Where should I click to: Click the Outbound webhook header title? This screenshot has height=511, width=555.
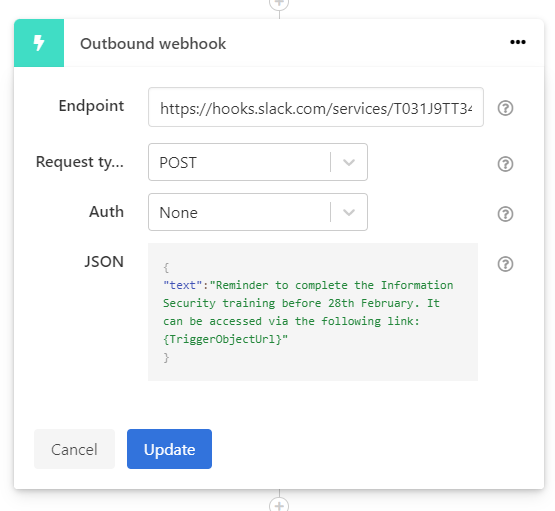point(153,44)
